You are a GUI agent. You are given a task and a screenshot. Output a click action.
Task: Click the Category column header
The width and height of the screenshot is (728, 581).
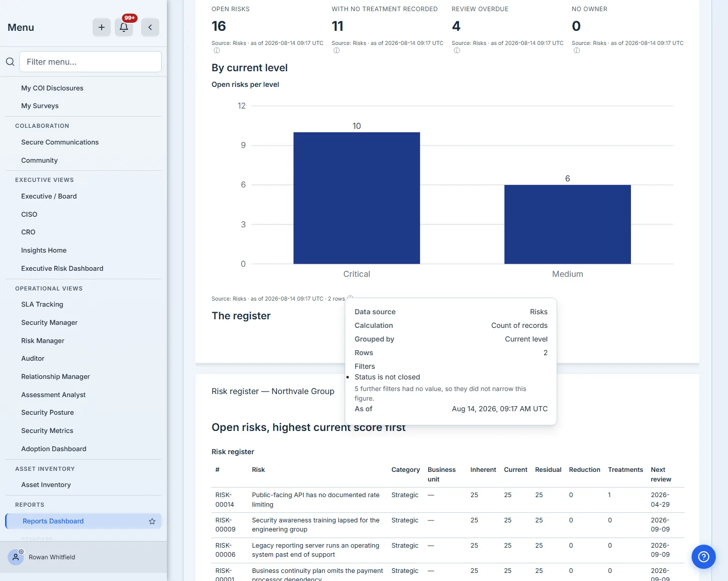click(x=405, y=470)
